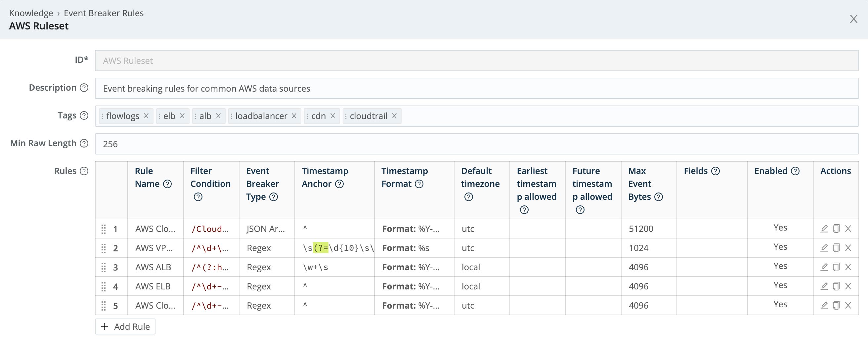
Task: Close the AWS Ruleset dialog
Action: (x=853, y=19)
